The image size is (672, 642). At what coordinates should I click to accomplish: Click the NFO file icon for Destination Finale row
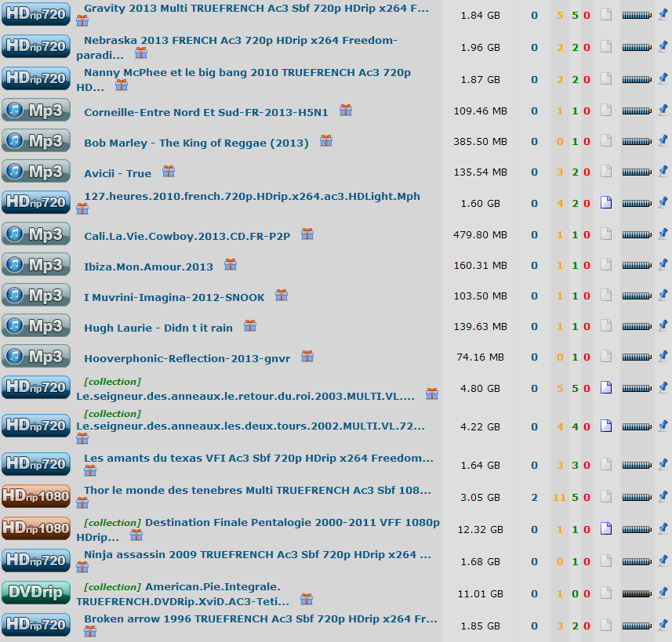click(606, 528)
